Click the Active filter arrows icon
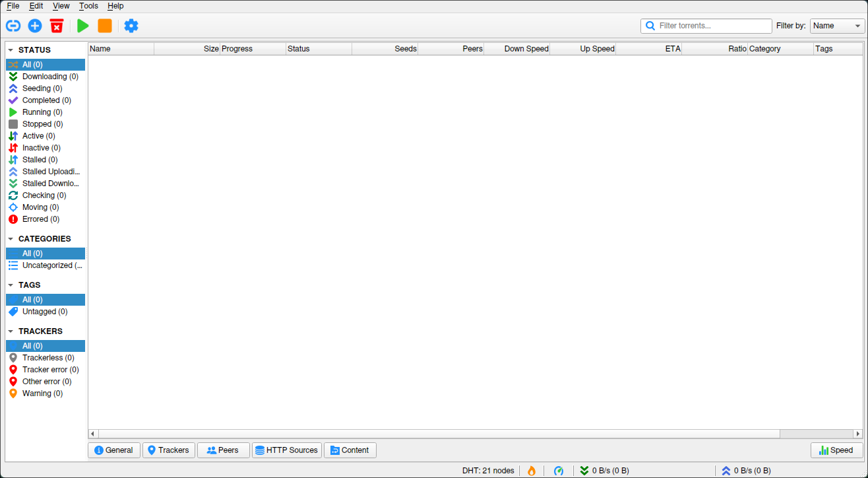Image resolution: width=868 pixels, height=478 pixels. [13, 136]
